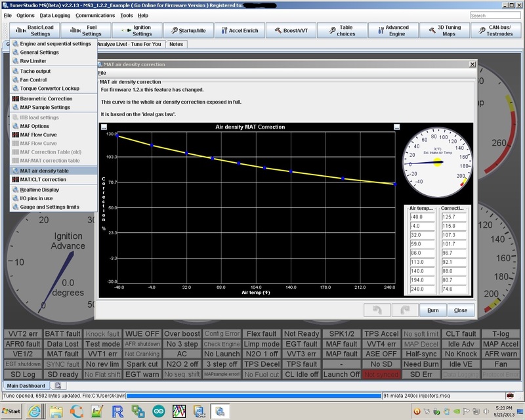The image size is (525, 420).
Task: Click the undo arrow button beside Burn
Action: (x=377, y=310)
